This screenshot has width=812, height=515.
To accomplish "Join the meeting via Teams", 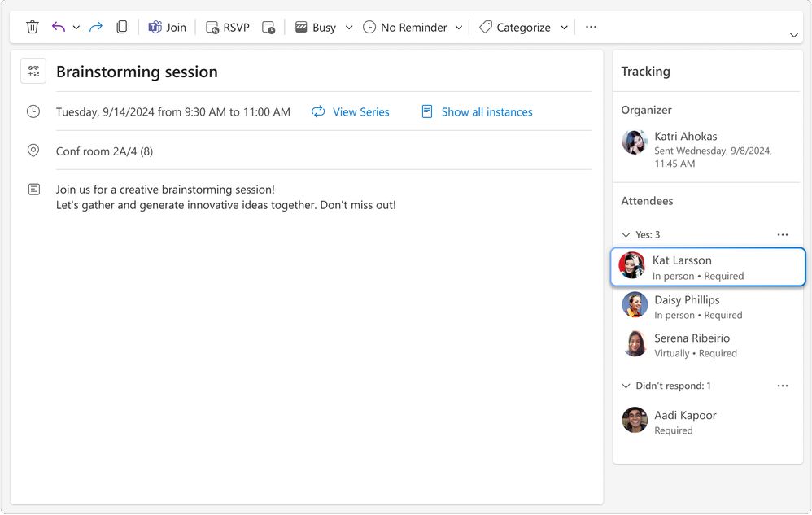I will click(167, 26).
